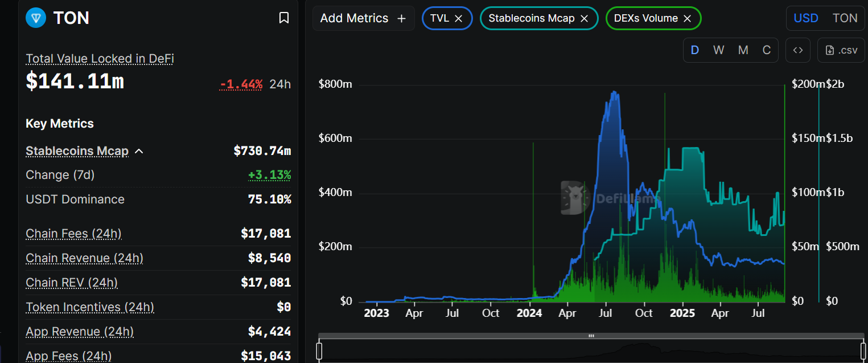
Task: Open App Fees (24h) link
Action: coord(68,356)
